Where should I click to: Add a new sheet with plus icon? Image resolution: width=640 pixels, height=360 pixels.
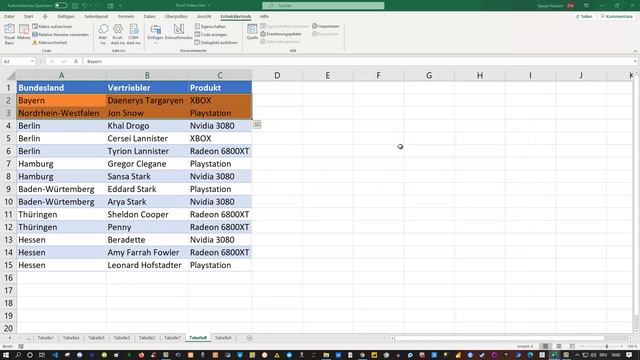click(x=249, y=338)
